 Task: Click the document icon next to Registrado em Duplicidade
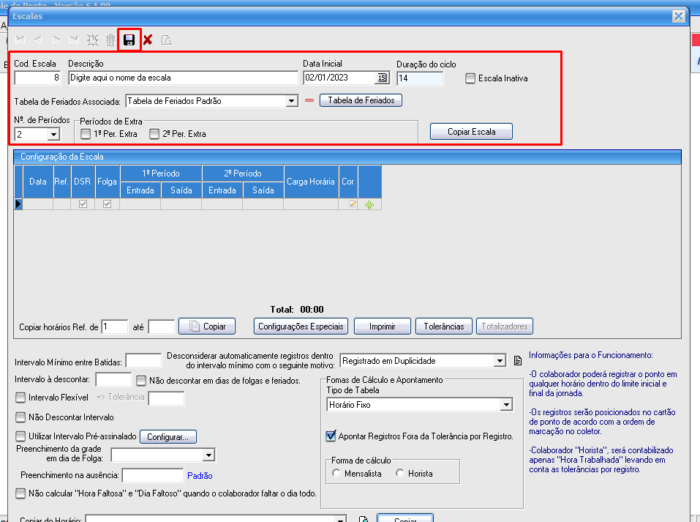tap(518, 361)
